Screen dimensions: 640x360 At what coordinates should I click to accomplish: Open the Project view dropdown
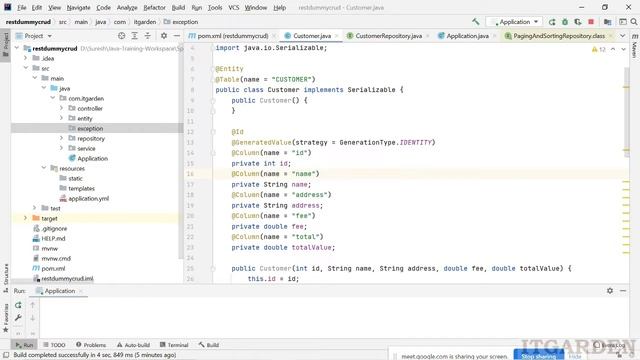(x=34, y=36)
